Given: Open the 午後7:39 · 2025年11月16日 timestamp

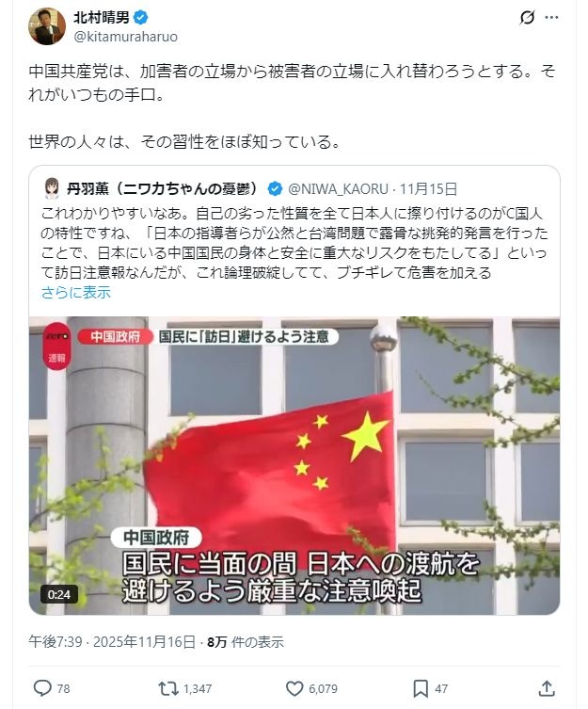Looking at the screenshot, I should click(112, 641).
